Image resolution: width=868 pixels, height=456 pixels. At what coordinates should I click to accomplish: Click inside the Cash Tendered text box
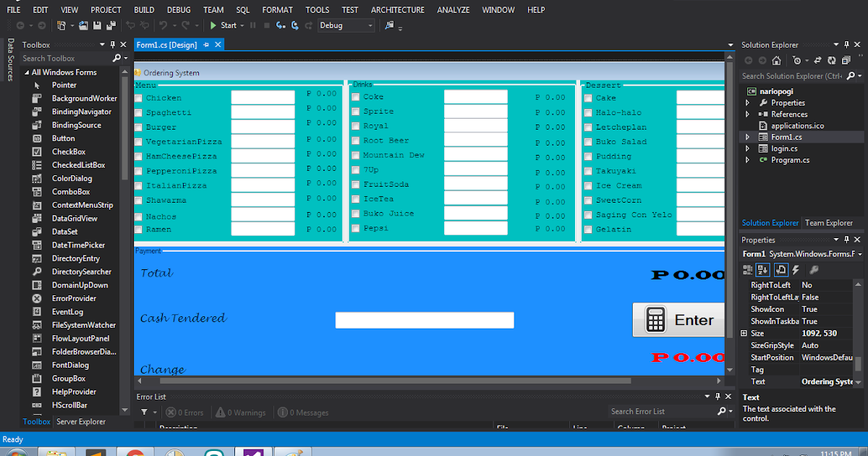tap(425, 320)
